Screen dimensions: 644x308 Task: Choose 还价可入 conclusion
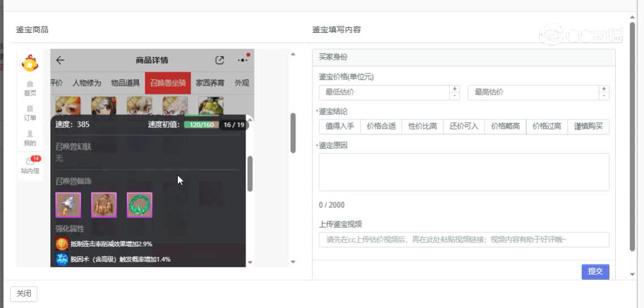coord(464,126)
